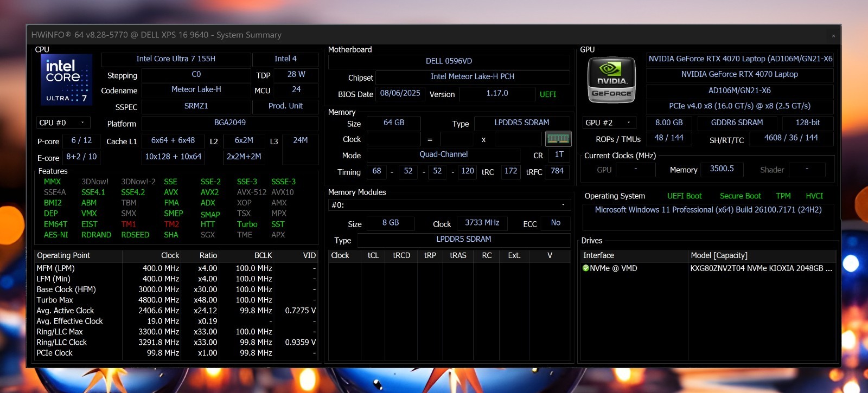Image resolution: width=868 pixels, height=393 pixels.
Task: Expand the Memory Modules #0 dropdown
Action: click(x=449, y=205)
